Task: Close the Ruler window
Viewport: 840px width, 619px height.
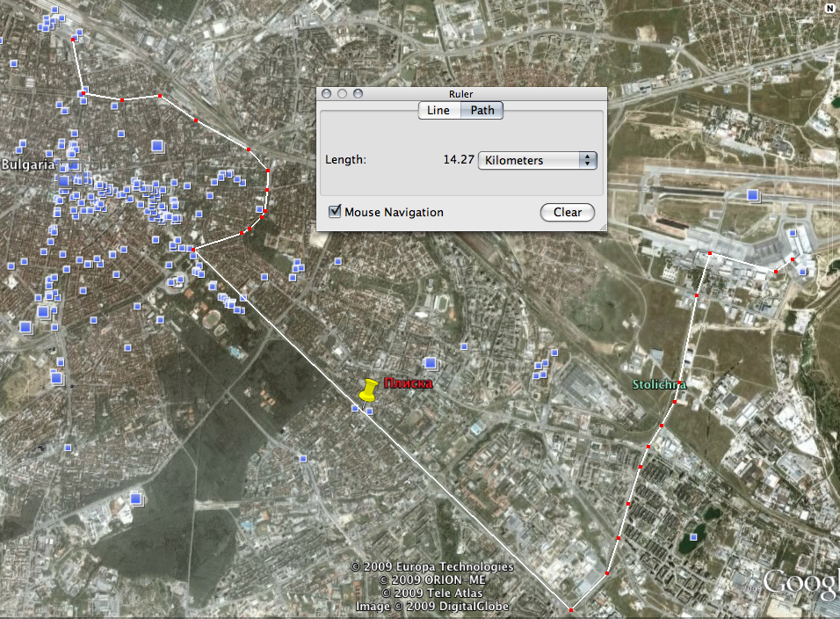Action: pos(326,94)
